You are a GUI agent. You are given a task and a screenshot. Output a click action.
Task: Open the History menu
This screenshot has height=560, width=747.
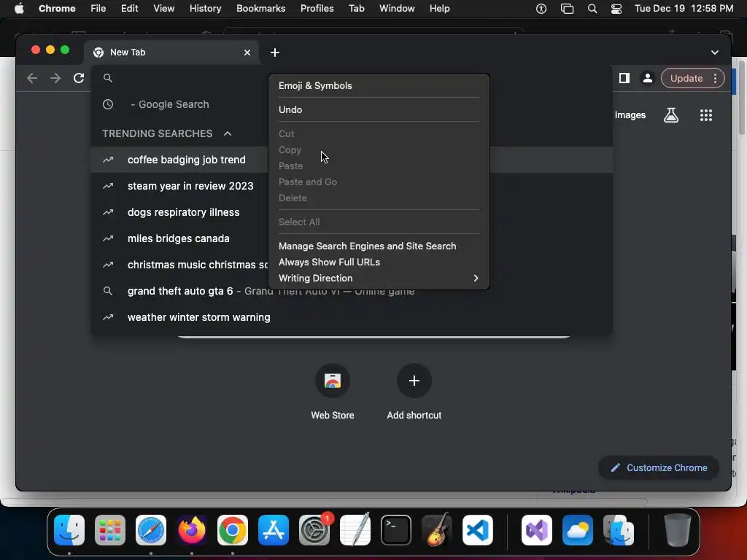click(205, 9)
